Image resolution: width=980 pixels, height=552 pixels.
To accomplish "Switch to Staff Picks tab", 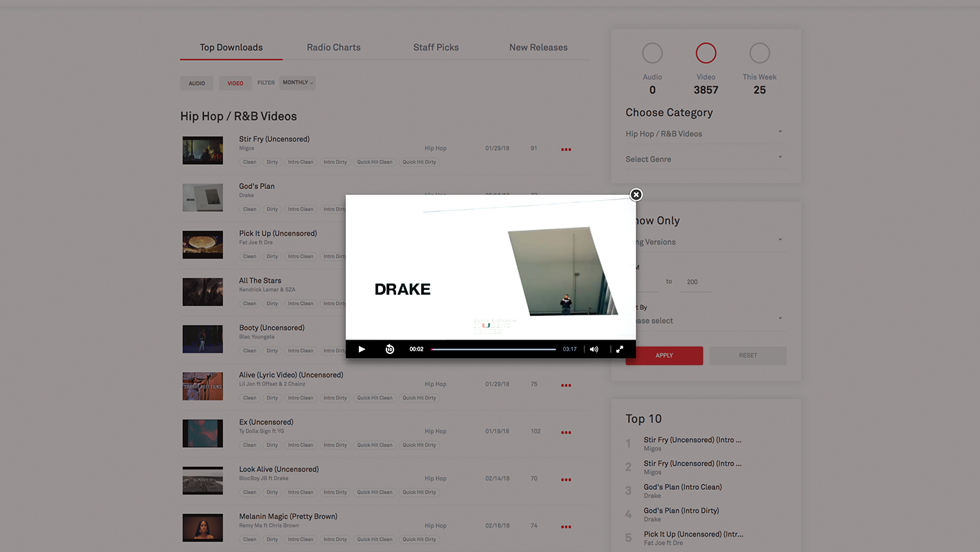I will 435,48.
